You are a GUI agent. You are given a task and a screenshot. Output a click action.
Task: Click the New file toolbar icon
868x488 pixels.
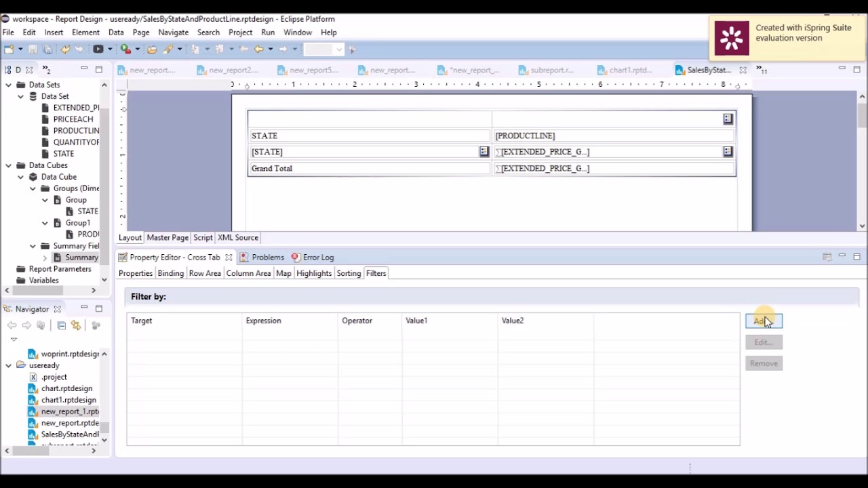(9, 49)
